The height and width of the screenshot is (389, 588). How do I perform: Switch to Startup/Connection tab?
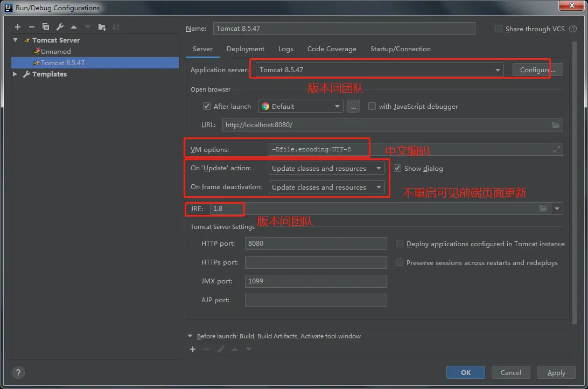tap(401, 49)
